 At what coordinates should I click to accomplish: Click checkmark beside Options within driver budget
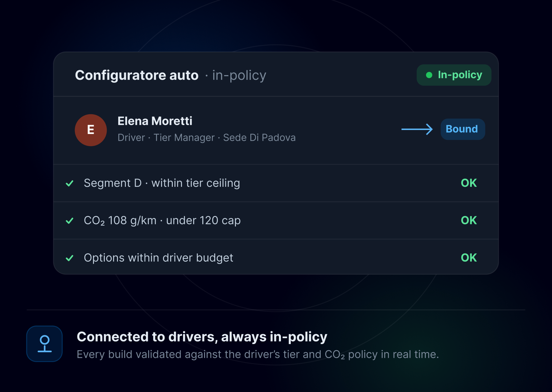click(x=70, y=258)
